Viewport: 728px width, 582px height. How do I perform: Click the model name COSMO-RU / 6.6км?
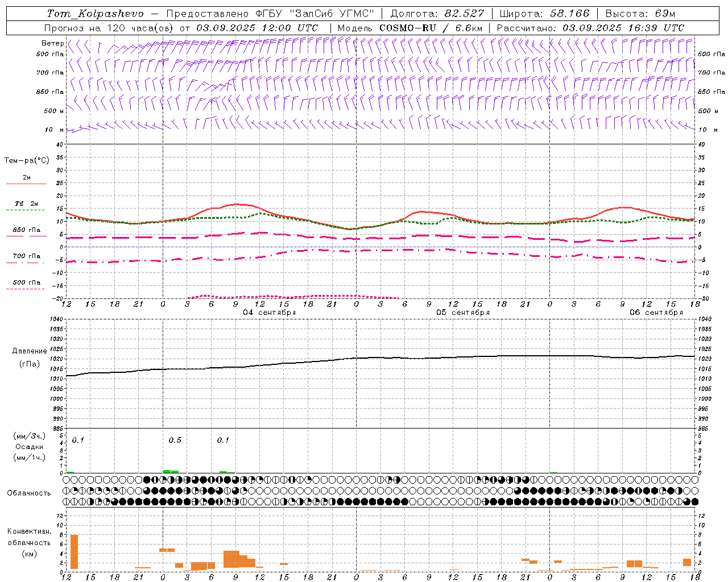pyautogui.click(x=431, y=28)
